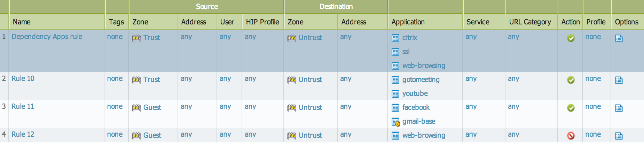
Task: Sort by the Name column header
Action: click(22, 22)
